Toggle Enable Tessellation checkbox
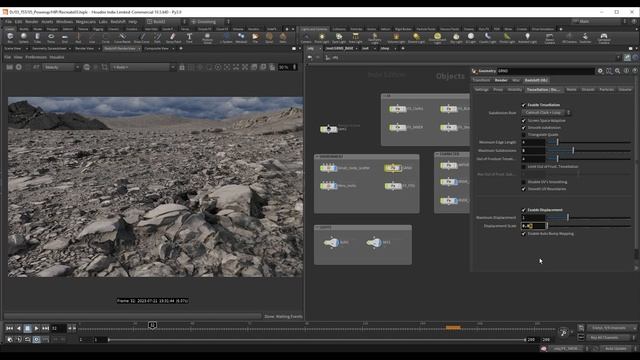The height and width of the screenshot is (360, 640). click(524, 105)
